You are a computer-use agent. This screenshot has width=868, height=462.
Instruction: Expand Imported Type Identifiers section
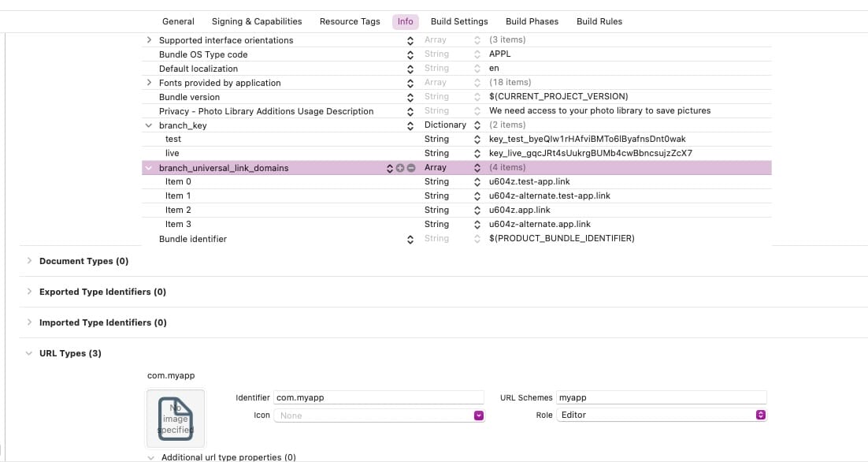click(x=29, y=322)
